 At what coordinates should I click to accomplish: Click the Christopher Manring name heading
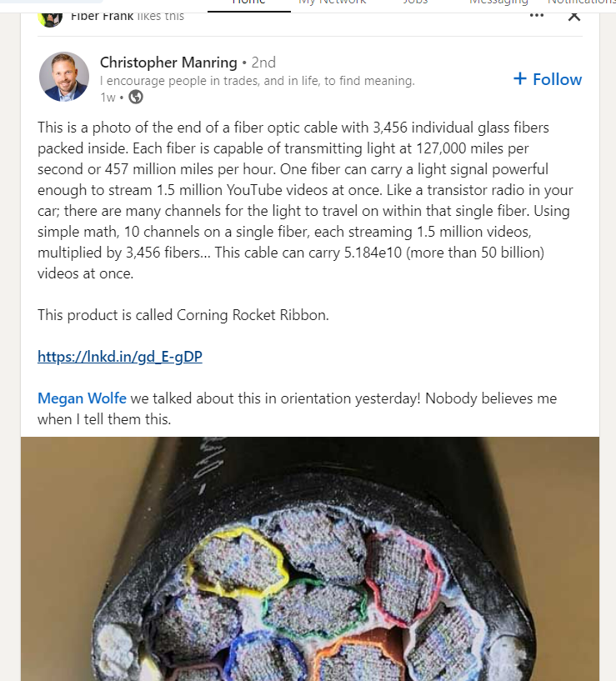click(x=168, y=63)
